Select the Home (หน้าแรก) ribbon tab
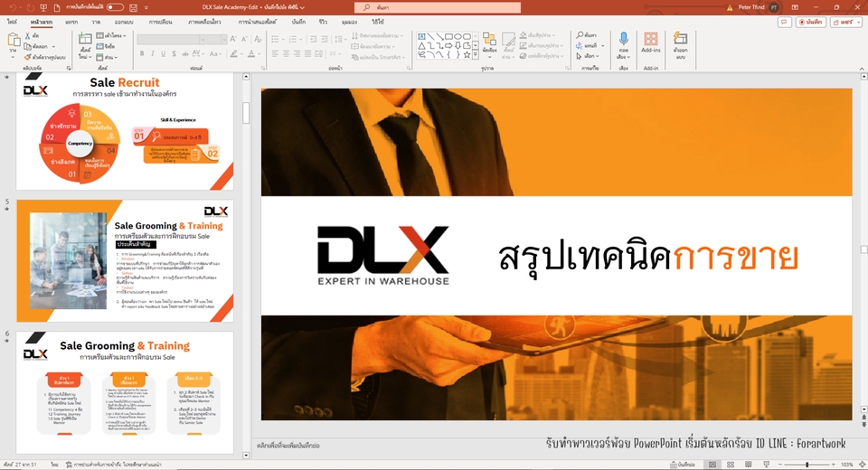This screenshot has width=868, height=470. [42, 22]
